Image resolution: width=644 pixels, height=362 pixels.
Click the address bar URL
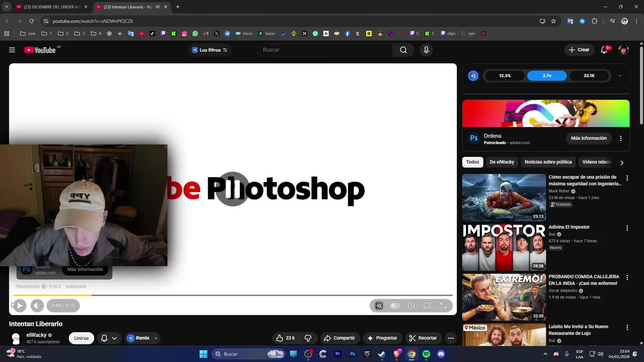click(x=93, y=21)
